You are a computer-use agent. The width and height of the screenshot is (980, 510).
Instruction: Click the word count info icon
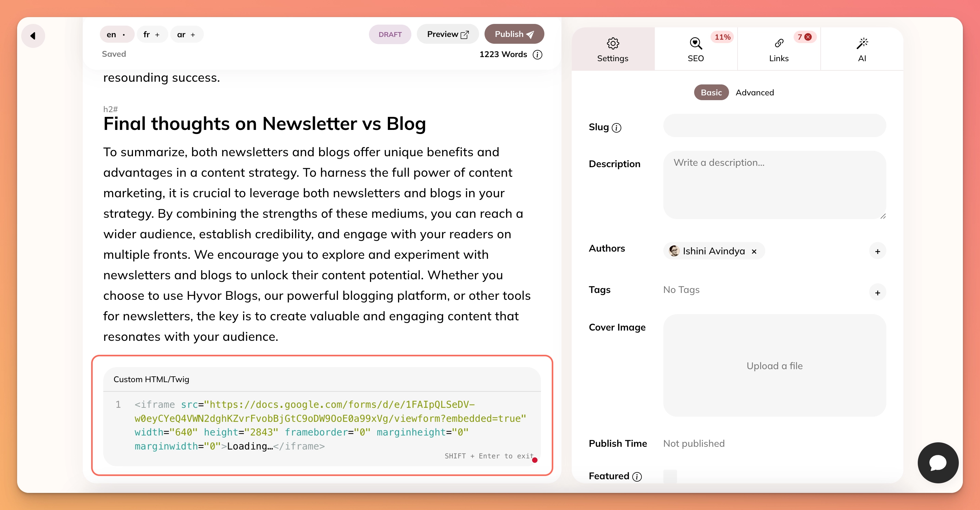tap(539, 54)
